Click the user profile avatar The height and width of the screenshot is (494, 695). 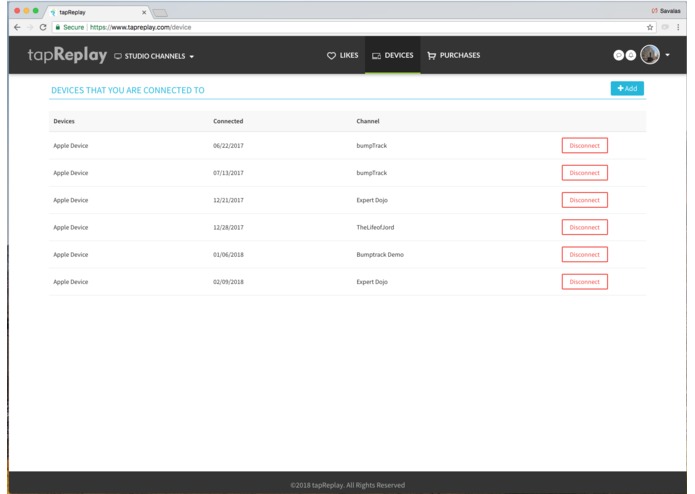coord(650,55)
